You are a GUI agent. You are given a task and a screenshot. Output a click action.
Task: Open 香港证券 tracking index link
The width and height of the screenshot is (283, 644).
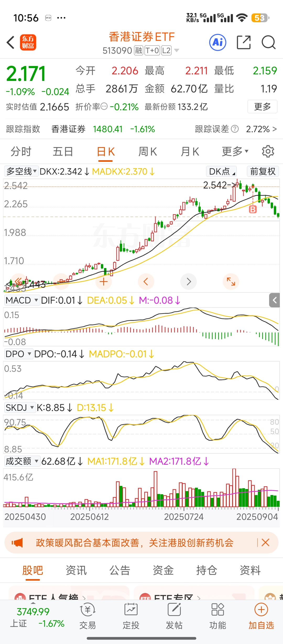[68, 129]
